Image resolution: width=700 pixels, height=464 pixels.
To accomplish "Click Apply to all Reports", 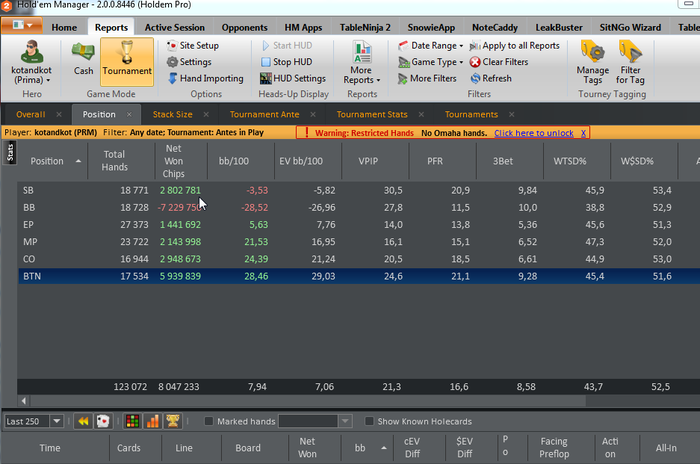I will (x=514, y=46).
